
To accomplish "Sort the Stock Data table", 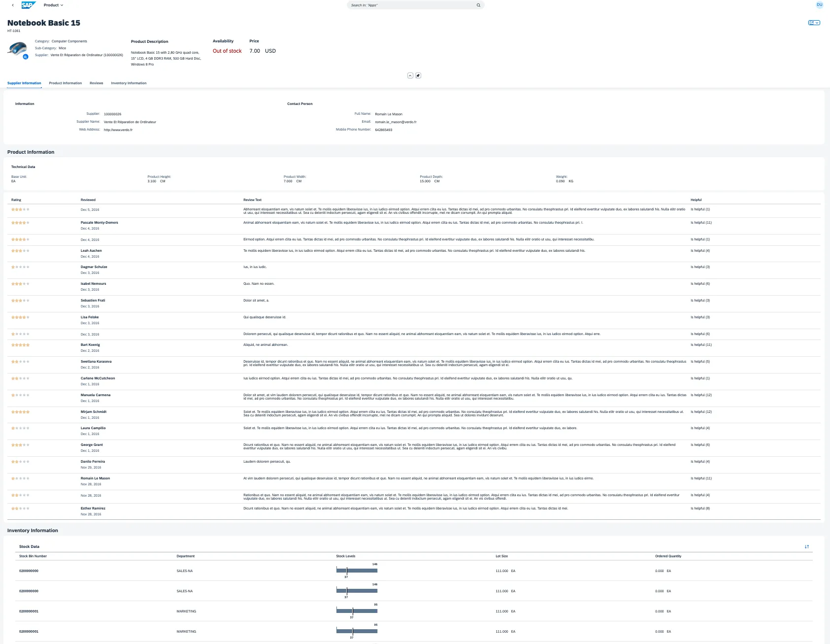I will pos(807,546).
